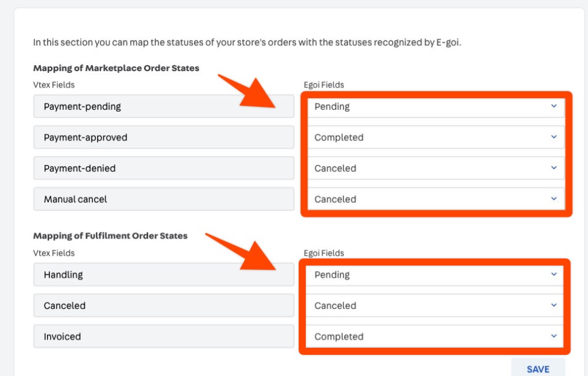Viewport: 588px width, 376px height.
Task: Expand the Canceled dropdown for Manual cancel
Action: click(x=435, y=199)
